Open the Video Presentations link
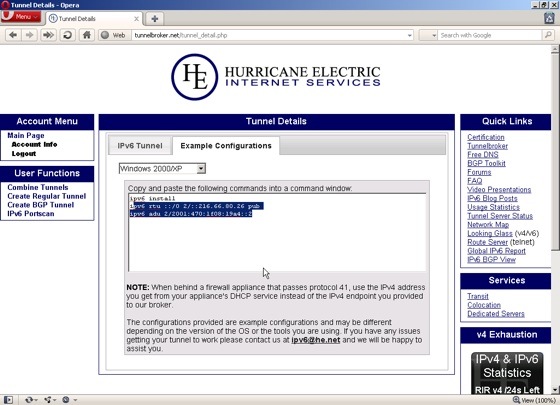 coord(499,190)
